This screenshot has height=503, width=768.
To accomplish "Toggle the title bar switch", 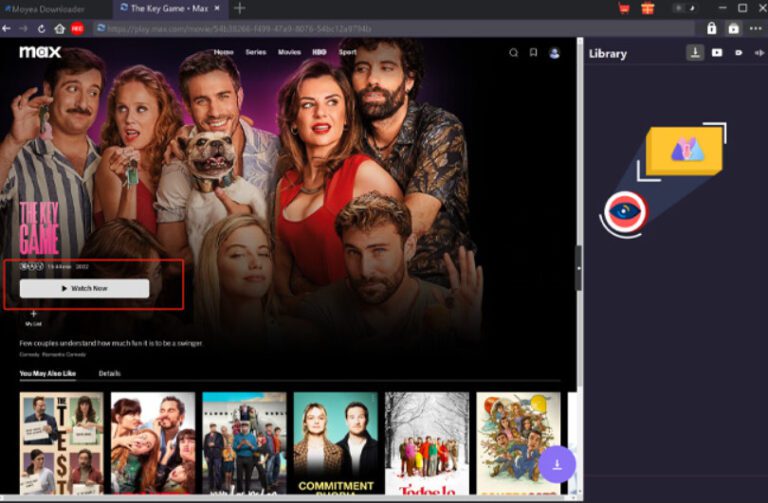I will click(683, 8).
